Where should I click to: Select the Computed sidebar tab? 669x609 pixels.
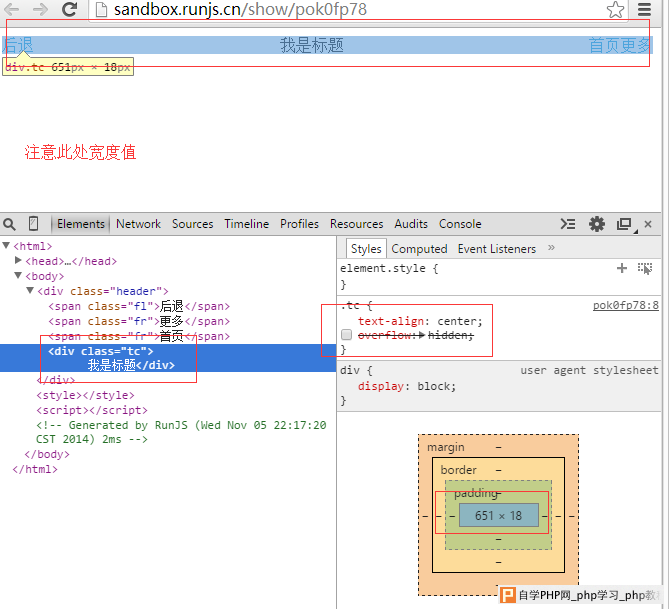coord(419,249)
